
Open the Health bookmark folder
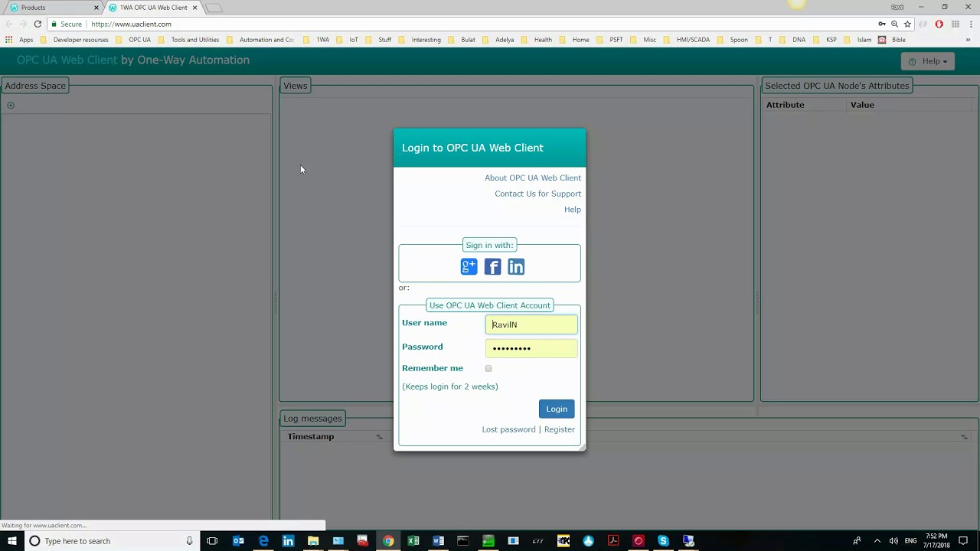coord(537,40)
